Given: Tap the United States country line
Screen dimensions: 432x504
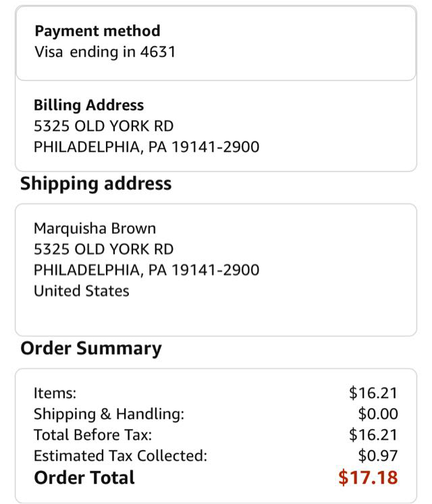Looking at the screenshot, I should point(81,291).
